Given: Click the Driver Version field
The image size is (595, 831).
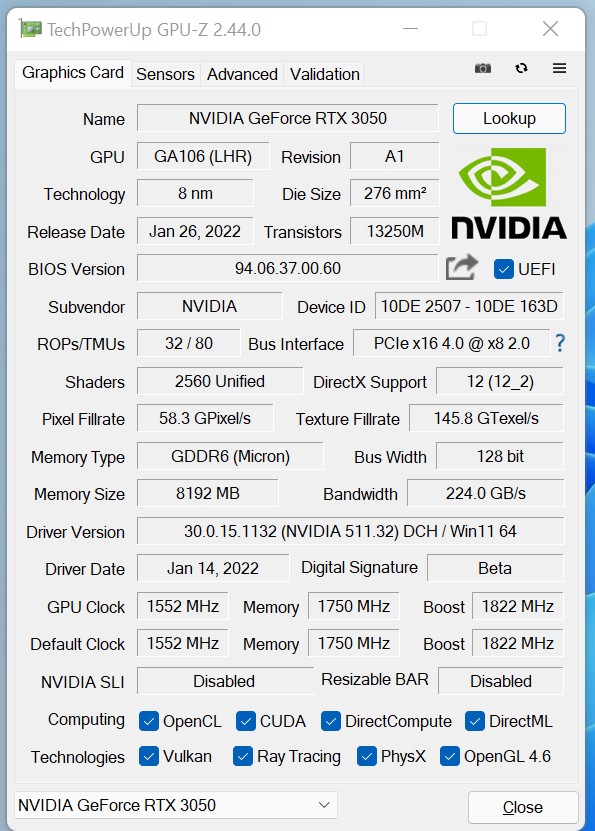Looking at the screenshot, I should pos(350,531).
